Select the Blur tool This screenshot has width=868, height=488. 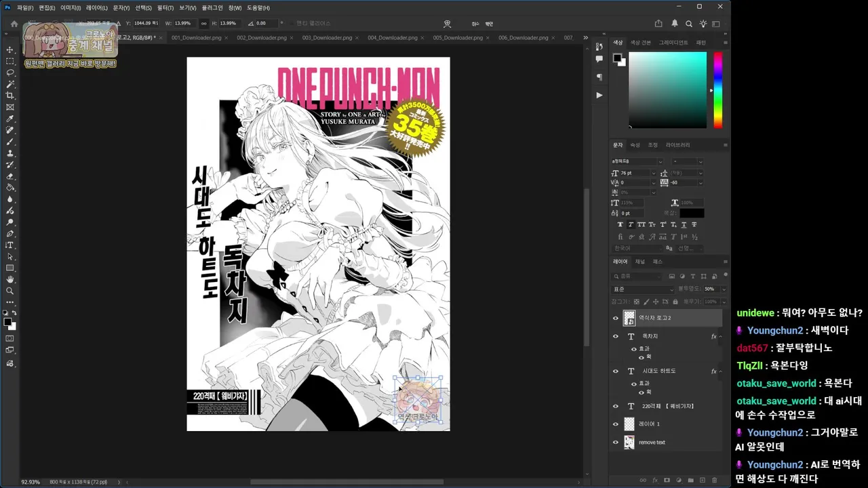point(9,199)
